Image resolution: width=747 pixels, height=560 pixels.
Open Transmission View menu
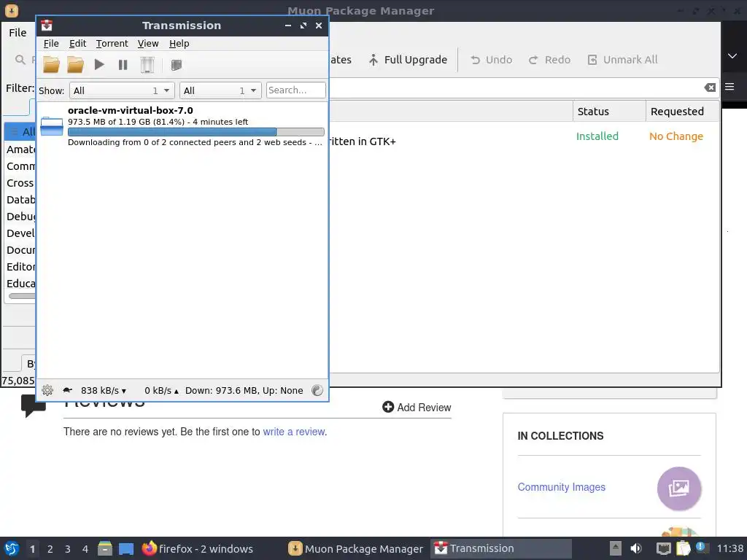147,43
